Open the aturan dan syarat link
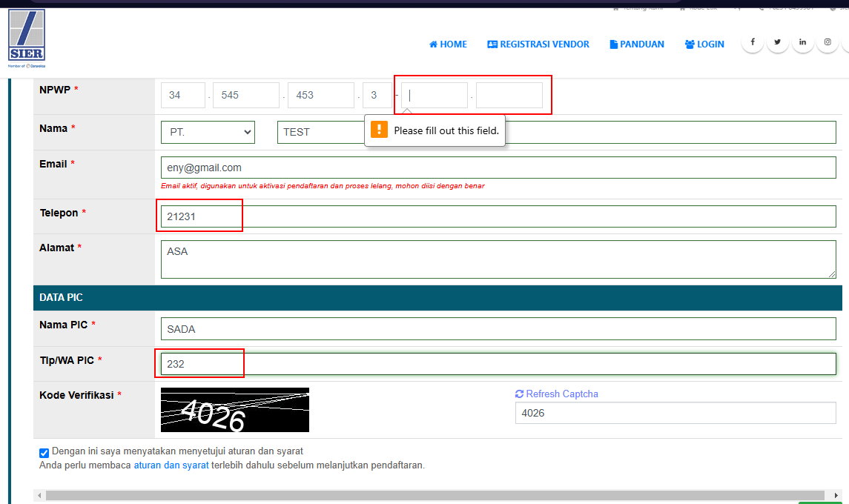849x504 pixels. [171, 465]
